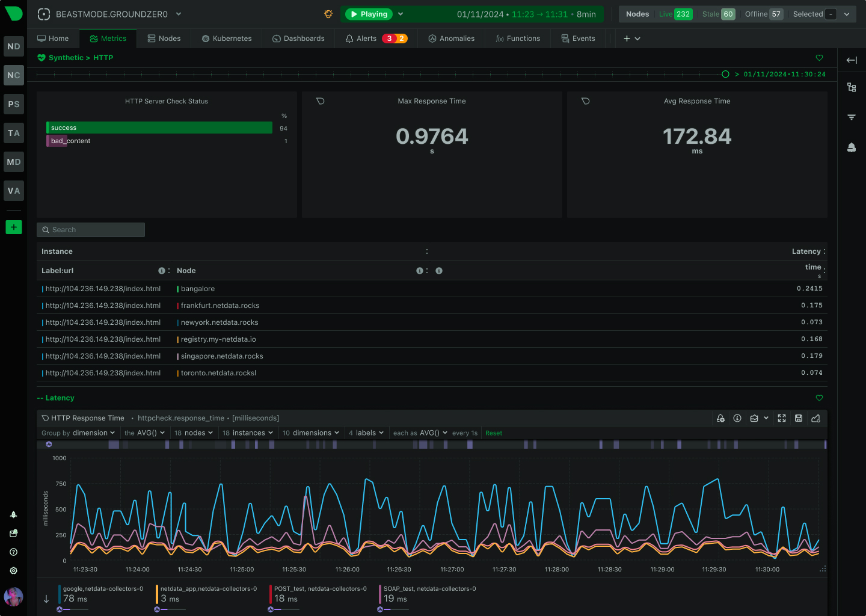Screen dimensions: 866x616
Task: Filter nodes by Stale 60
Action: (719, 14)
